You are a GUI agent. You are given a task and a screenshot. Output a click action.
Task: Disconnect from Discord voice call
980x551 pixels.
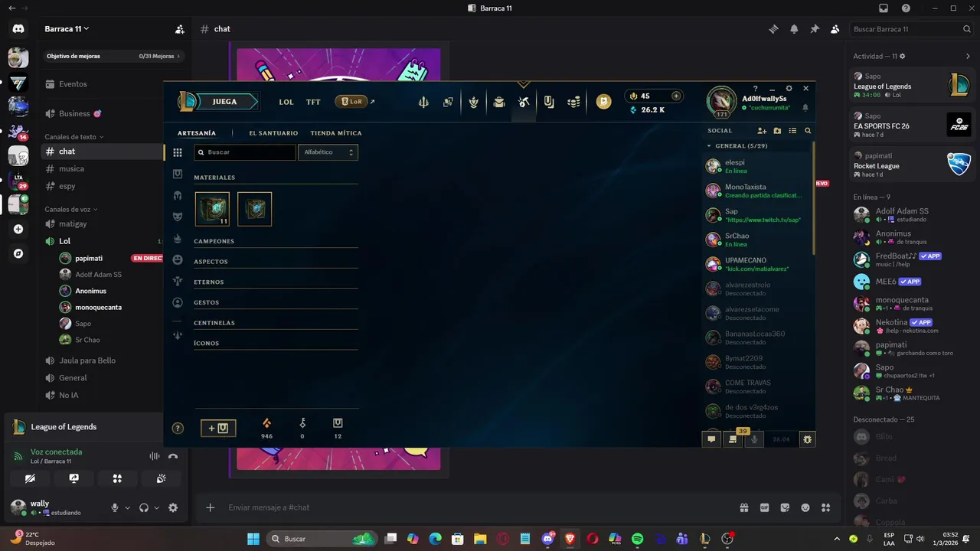tap(173, 456)
